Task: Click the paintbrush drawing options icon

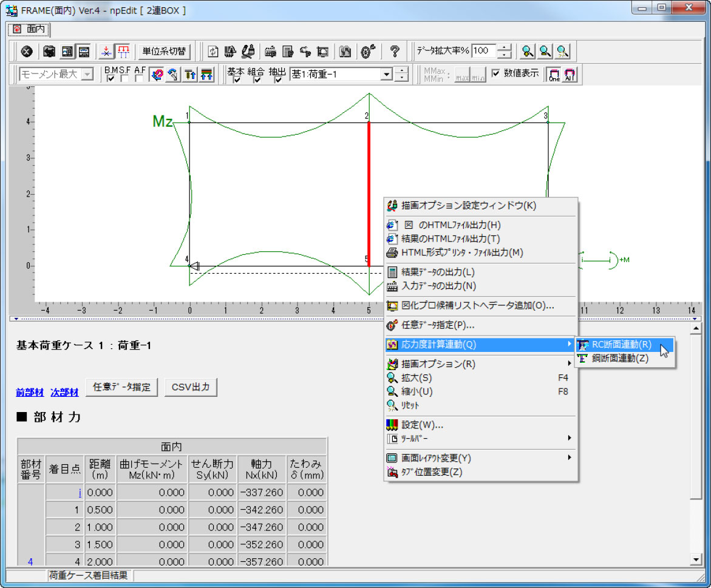Action: 248,52
